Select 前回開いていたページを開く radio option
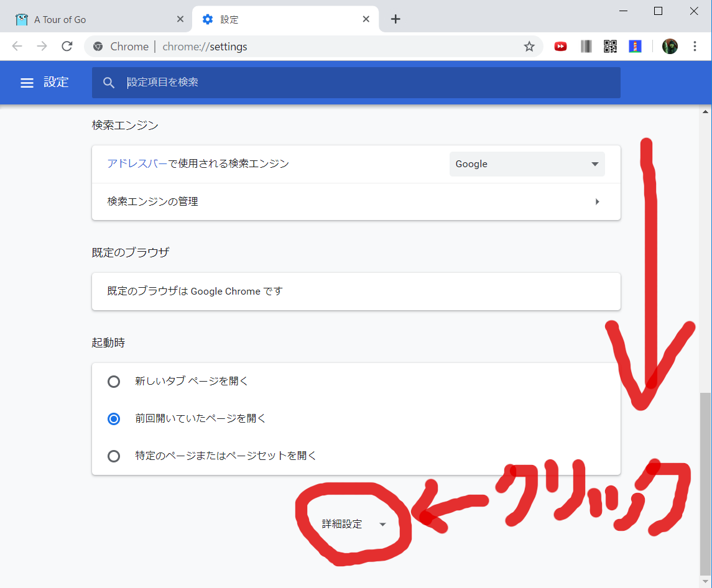The width and height of the screenshot is (712, 588). coord(114,419)
